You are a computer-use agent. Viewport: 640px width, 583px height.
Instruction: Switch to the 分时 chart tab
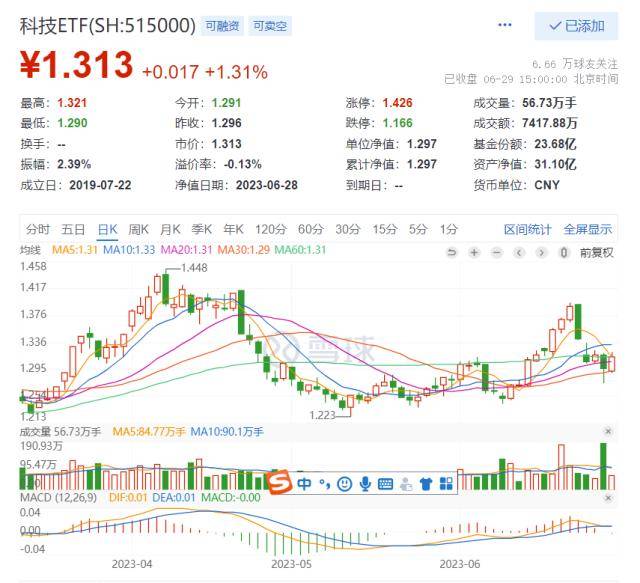(x=38, y=229)
